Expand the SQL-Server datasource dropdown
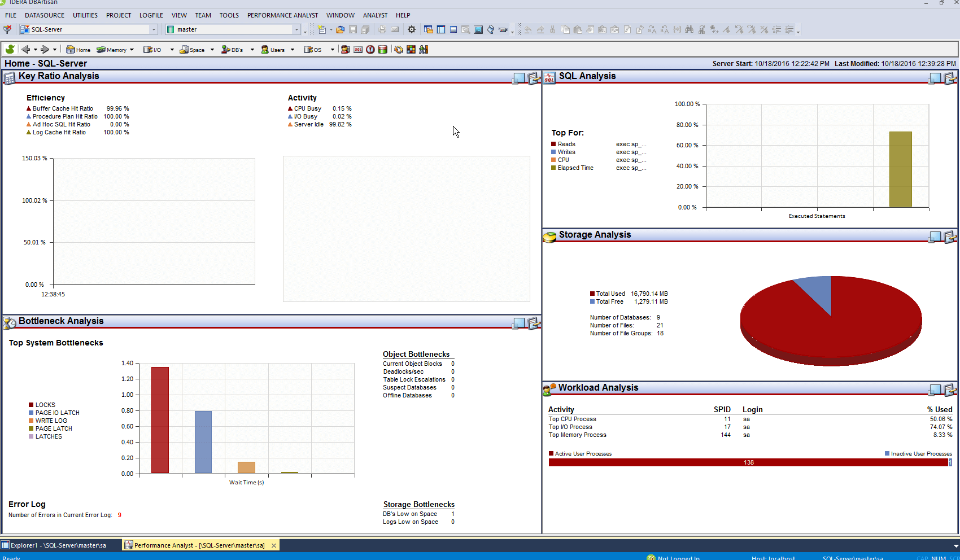 click(153, 29)
